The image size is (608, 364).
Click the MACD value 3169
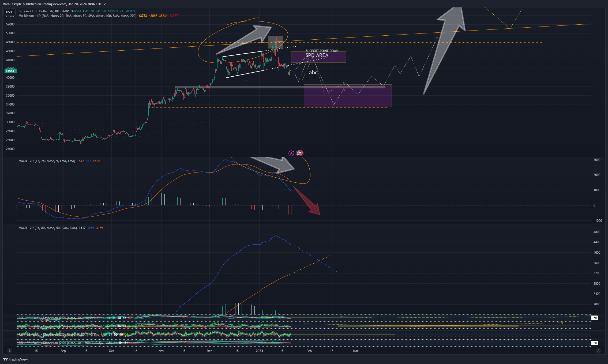click(x=100, y=228)
